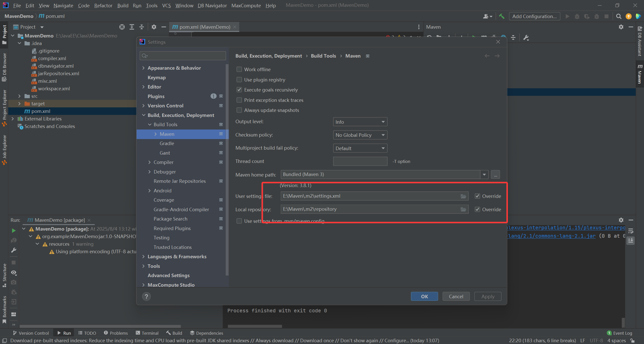Open Maven tool window gear settings
The width and height of the screenshot is (644, 344).
[621, 27]
